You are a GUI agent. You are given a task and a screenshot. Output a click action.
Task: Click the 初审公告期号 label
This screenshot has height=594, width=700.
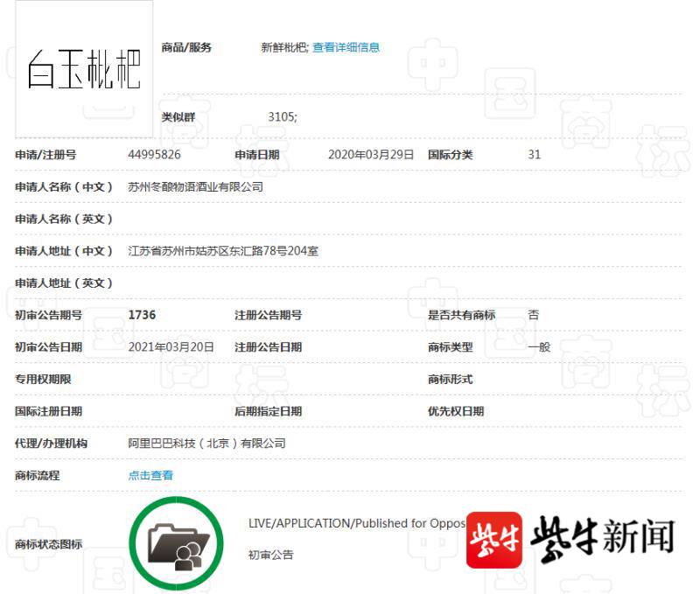pyautogui.click(x=48, y=315)
